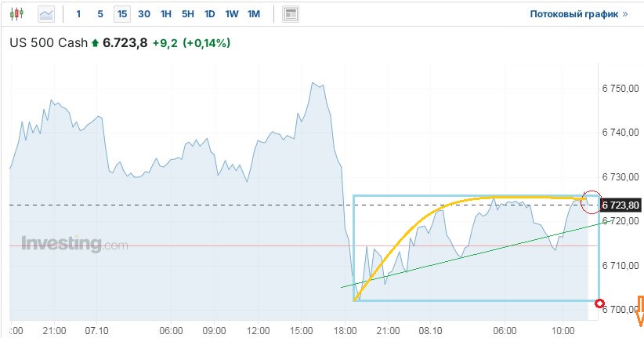Click the green up-arrow next to price
644x338 pixels.
point(96,43)
